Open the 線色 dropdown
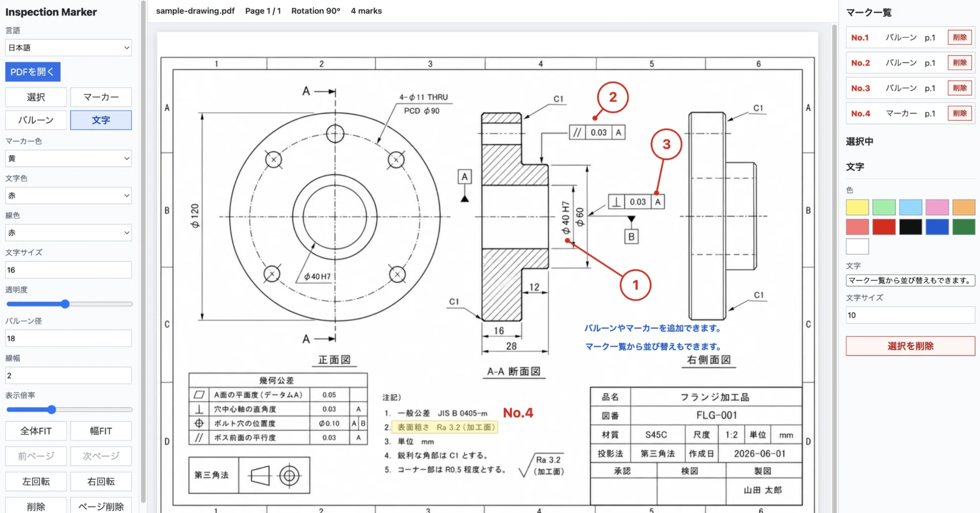Screen dimensions: 980x513 (x=68, y=233)
